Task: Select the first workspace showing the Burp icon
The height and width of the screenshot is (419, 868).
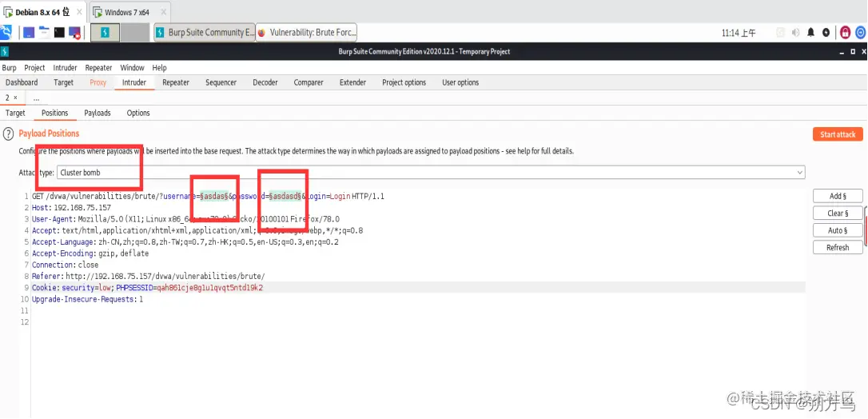Action: [106, 33]
